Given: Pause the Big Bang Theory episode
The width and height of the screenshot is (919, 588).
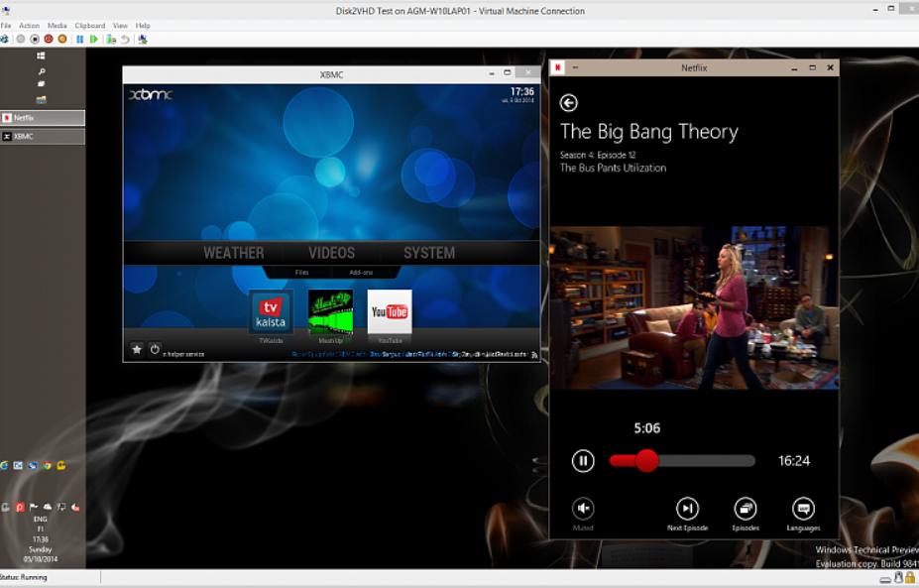Looking at the screenshot, I should coord(583,460).
